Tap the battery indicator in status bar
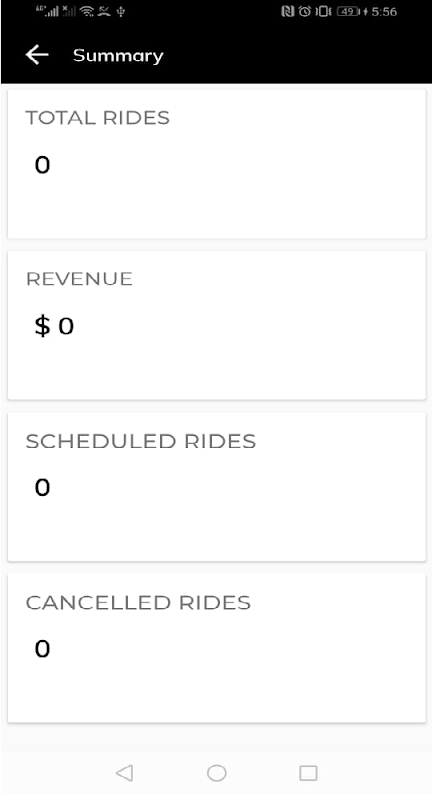Screen dimensions: 432x800 (352, 11)
